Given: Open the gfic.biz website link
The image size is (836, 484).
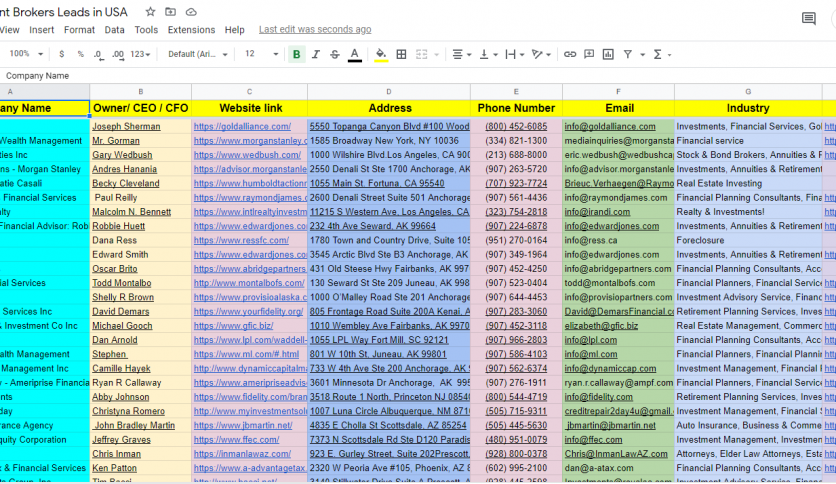Looking at the screenshot, I should click(x=234, y=326).
